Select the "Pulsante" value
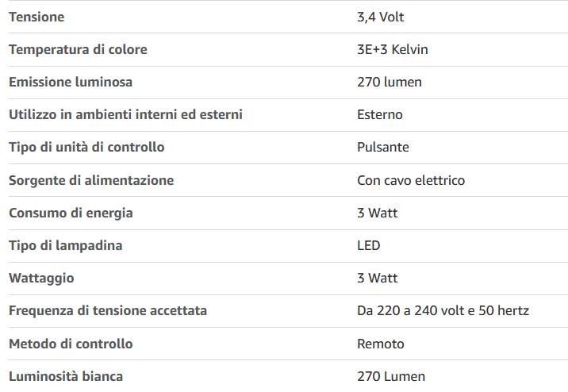 pyautogui.click(x=383, y=147)
